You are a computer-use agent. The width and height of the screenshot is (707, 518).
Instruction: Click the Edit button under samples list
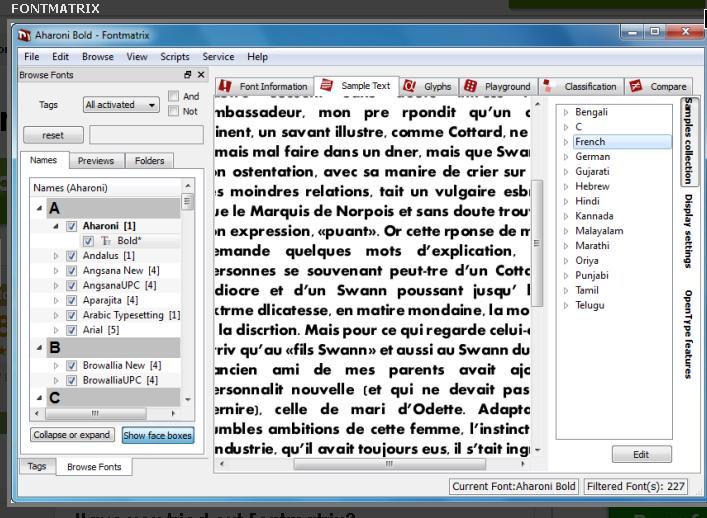(x=641, y=454)
